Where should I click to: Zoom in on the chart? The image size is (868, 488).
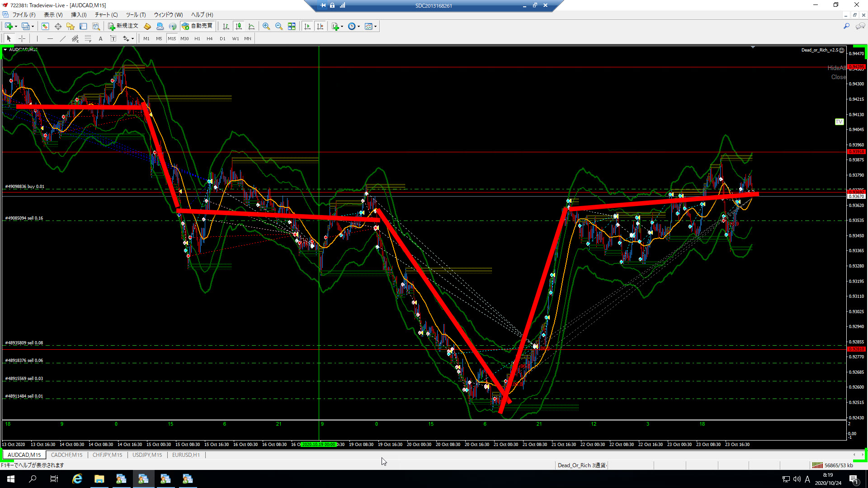[266, 26]
